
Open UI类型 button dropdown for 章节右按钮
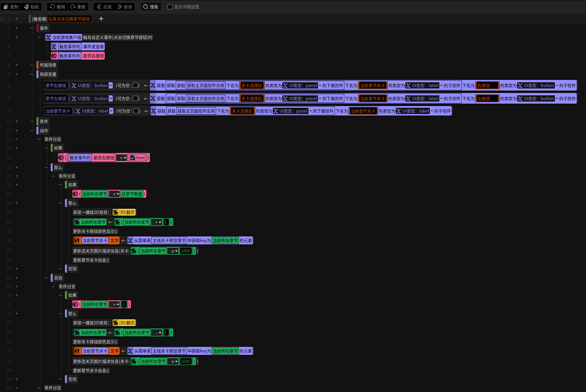click(x=111, y=86)
